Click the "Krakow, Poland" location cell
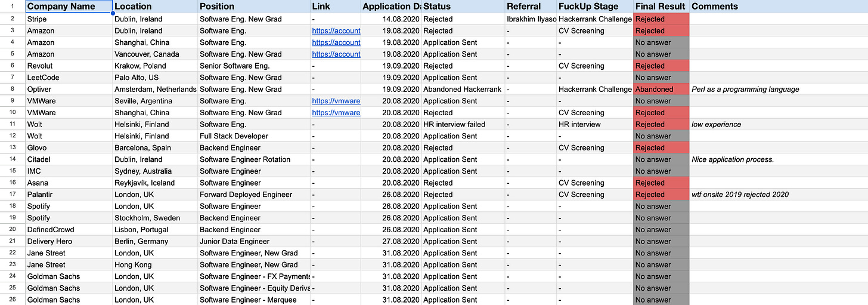This screenshot has width=868, height=305. [x=155, y=66]
